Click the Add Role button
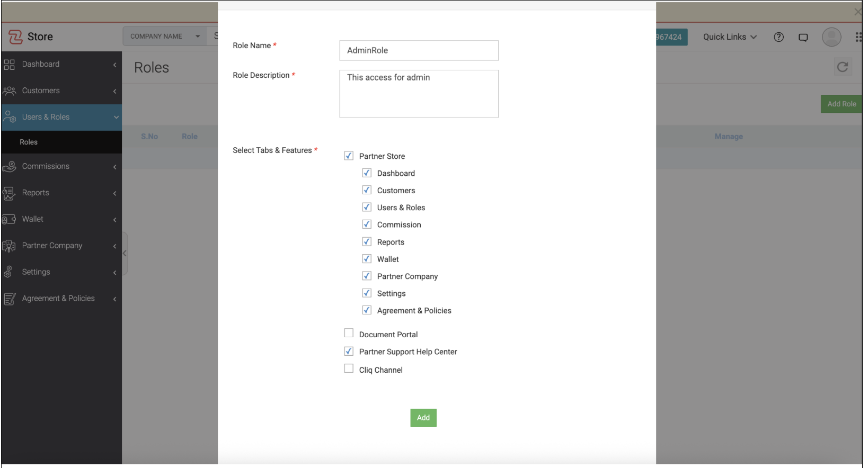Image resolution: width=868 pixels, height=468 pixels. [842, 104]
